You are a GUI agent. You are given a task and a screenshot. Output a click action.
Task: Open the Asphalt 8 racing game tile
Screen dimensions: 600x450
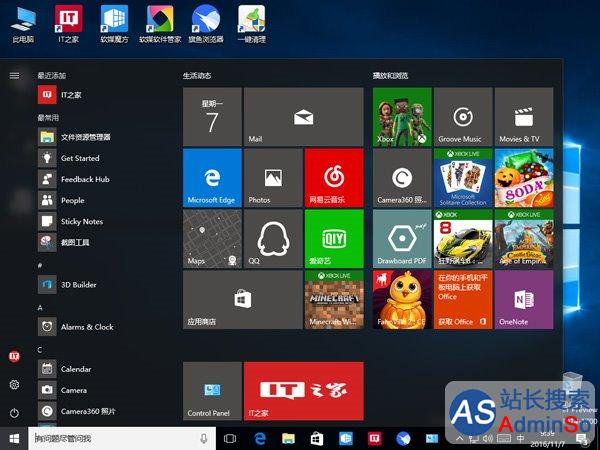click(463, 239)
